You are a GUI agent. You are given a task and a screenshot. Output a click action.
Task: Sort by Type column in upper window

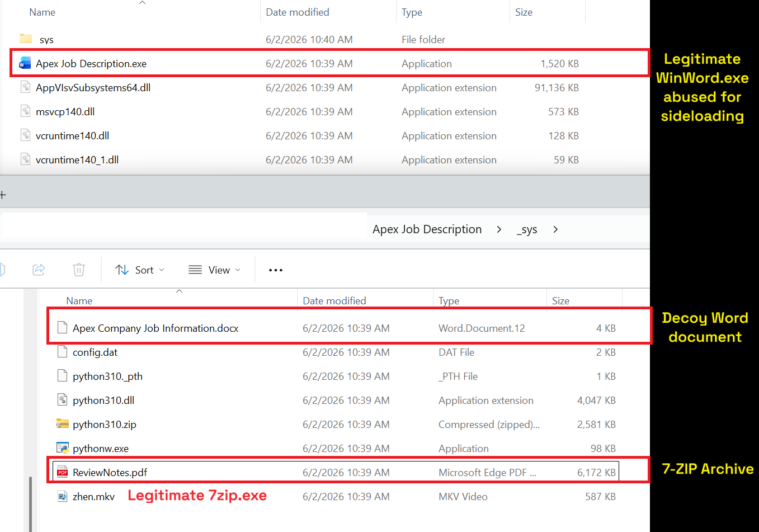tap(412, 12)
